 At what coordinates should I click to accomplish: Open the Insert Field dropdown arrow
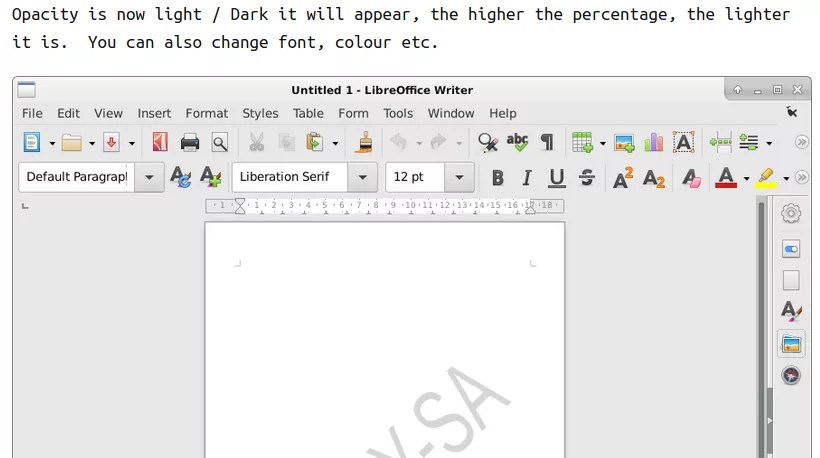(x=769, y=143)
